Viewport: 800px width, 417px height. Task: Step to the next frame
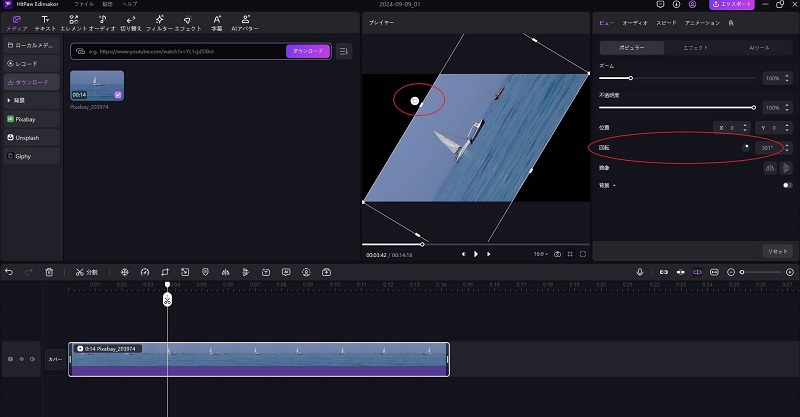pos(488,254)
